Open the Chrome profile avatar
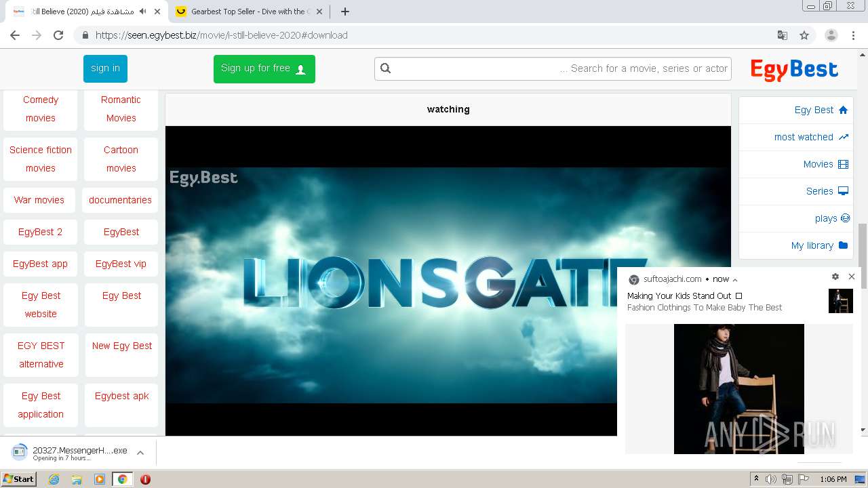Viewport: 868px width, 488px height. 831,35
